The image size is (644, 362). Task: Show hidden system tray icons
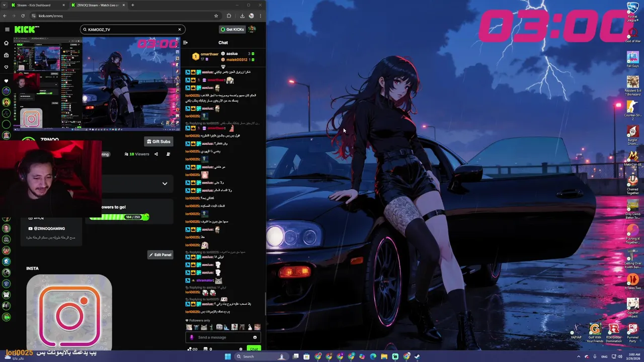pyautogui.click(x=579, y=356)
